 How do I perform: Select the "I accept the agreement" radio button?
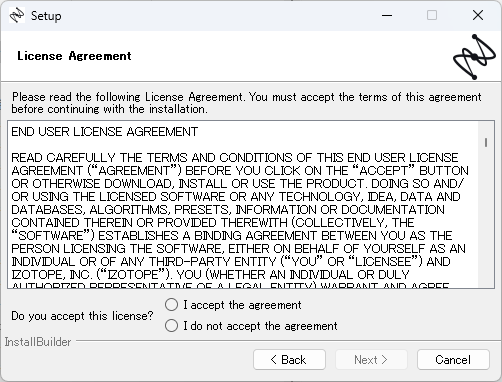pos(171,305)
